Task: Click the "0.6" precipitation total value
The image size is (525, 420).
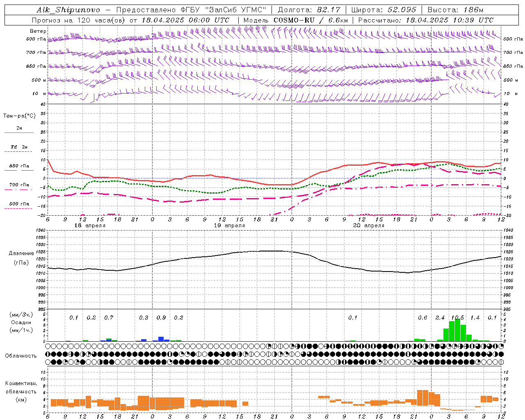Action: tap(422, 317)
